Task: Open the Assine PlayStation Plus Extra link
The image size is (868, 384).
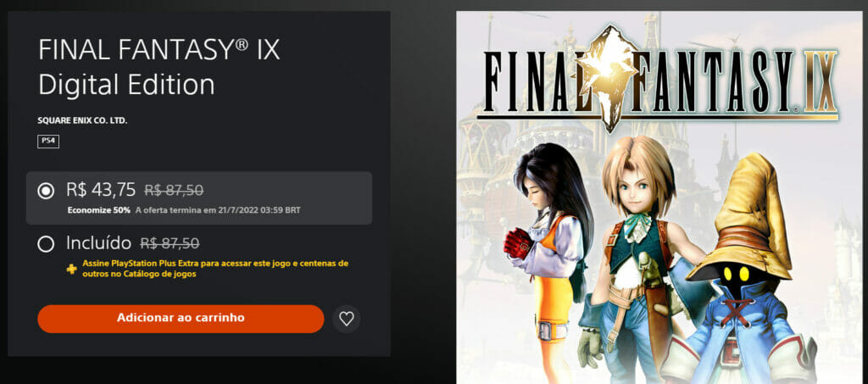Action: [215, 269]
